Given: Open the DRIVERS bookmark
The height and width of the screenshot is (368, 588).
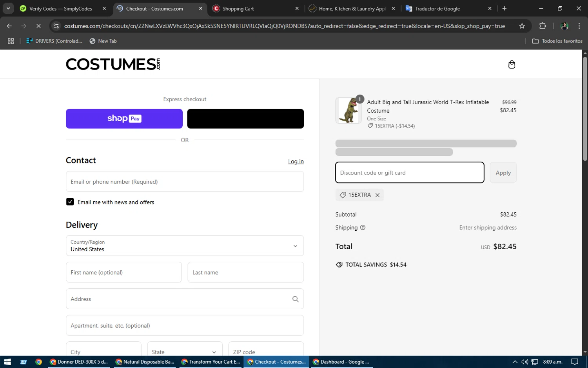Looking at the screenshot, I should click(x=54, y=41).
